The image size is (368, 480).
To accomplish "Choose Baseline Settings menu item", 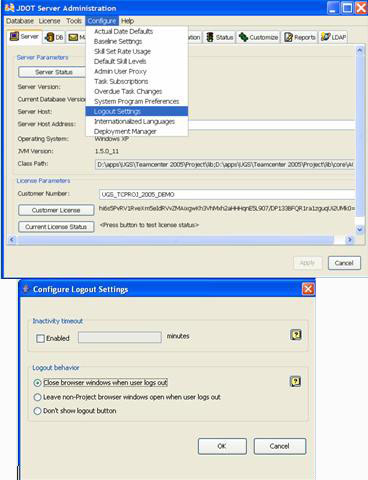I will 137,41.
